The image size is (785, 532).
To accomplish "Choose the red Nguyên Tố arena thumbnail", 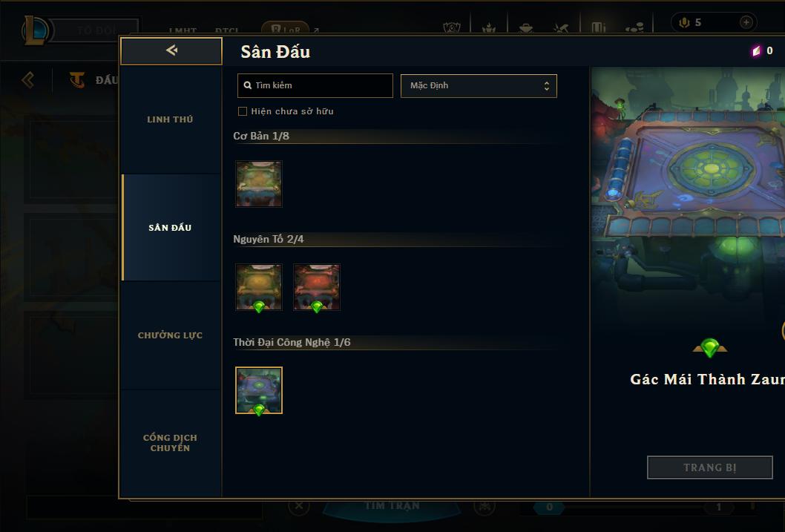I will pos(316,287).
